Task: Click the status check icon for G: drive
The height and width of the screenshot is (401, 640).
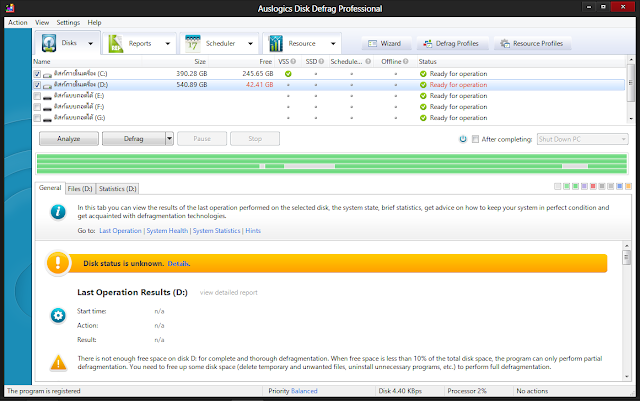Action: (423, 118)
